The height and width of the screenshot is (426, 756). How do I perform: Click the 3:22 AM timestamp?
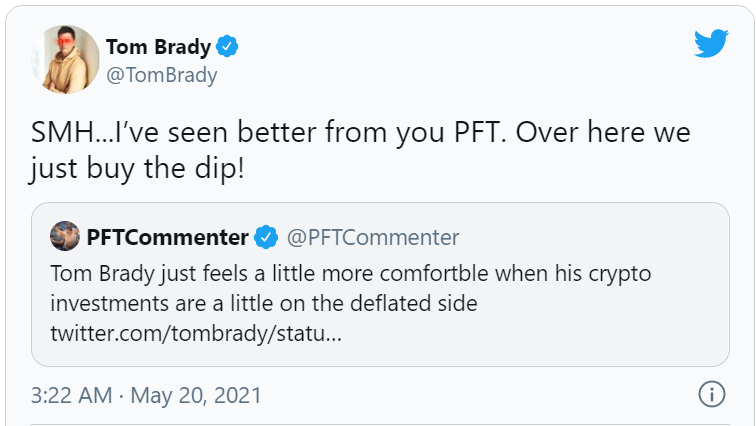tap(71, 395)
